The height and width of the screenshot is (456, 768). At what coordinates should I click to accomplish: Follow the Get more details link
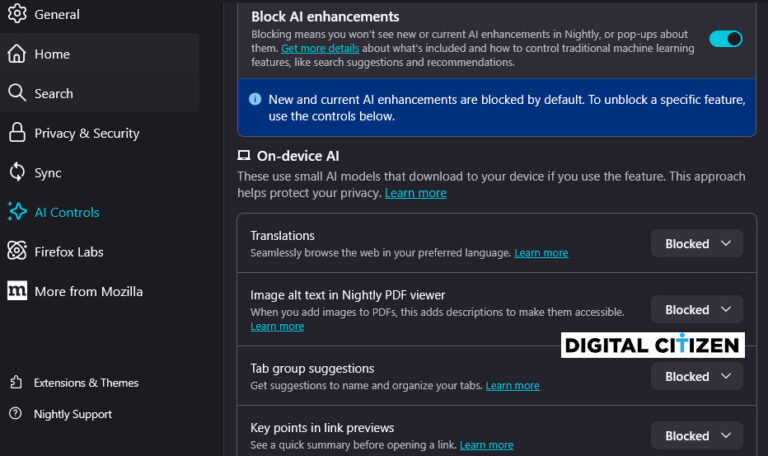(320, 48)
